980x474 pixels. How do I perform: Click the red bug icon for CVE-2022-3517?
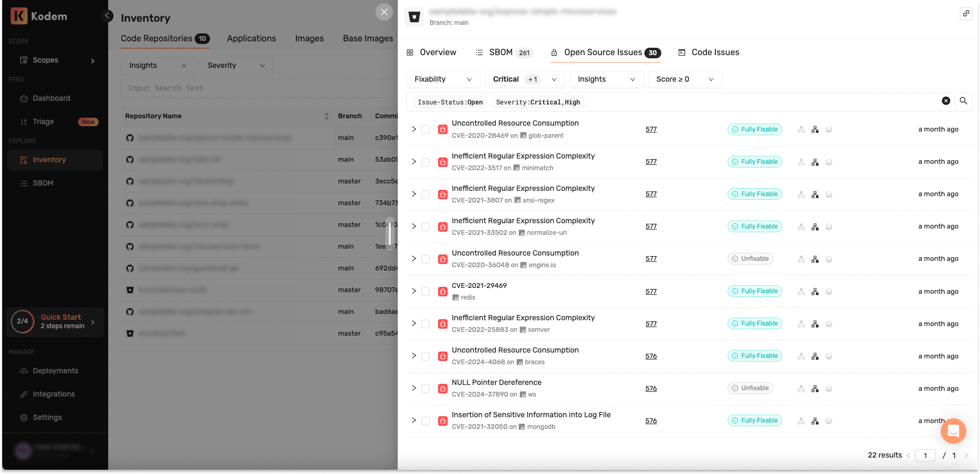[x=442, y=162]
